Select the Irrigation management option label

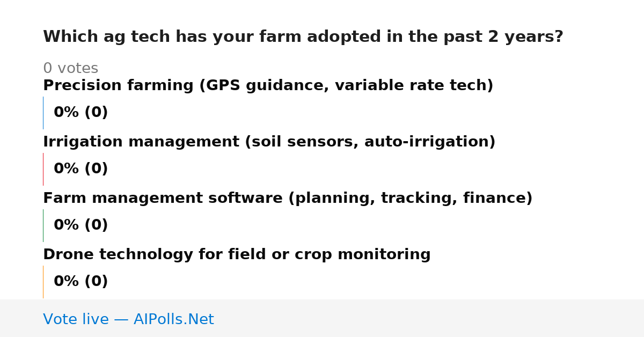(x=269, y=142)
